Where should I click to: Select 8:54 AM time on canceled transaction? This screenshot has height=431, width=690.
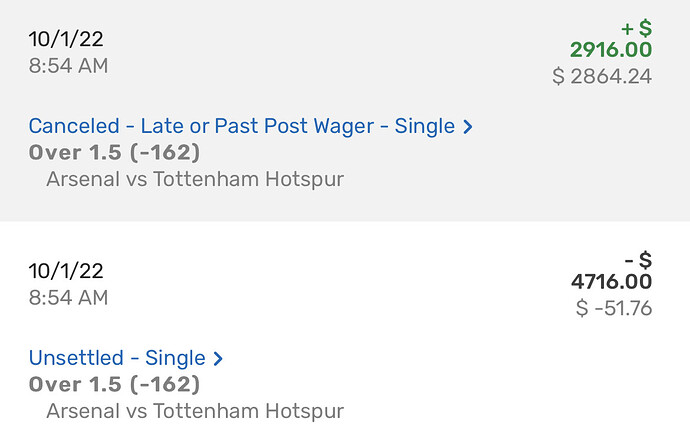[x=68, y=66]
